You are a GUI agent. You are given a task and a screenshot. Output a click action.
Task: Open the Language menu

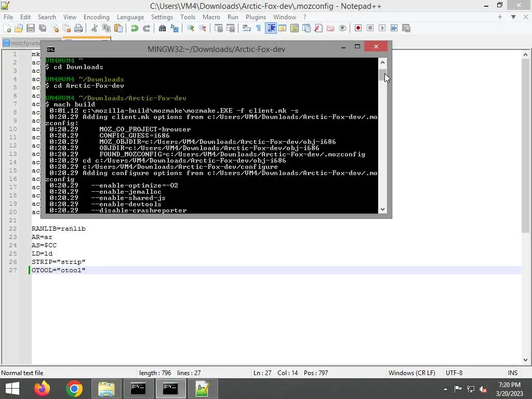click(130, 17)
